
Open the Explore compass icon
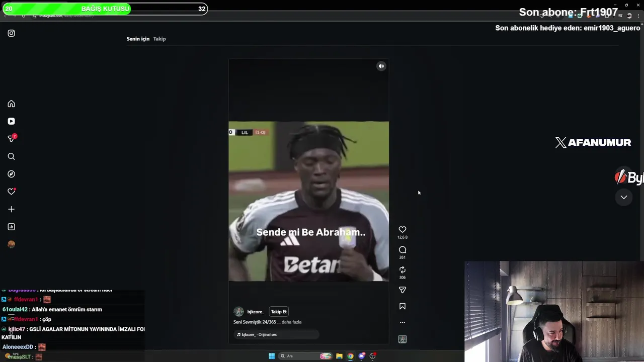[x=11, y=174]
